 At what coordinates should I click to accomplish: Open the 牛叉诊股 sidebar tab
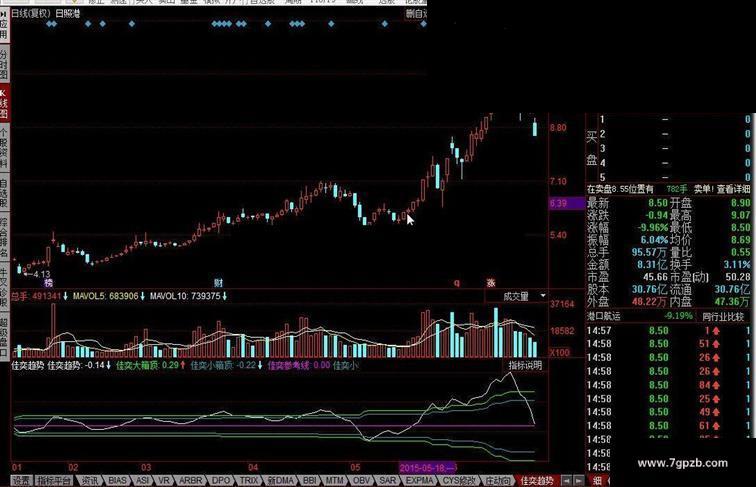coord(4,287)
